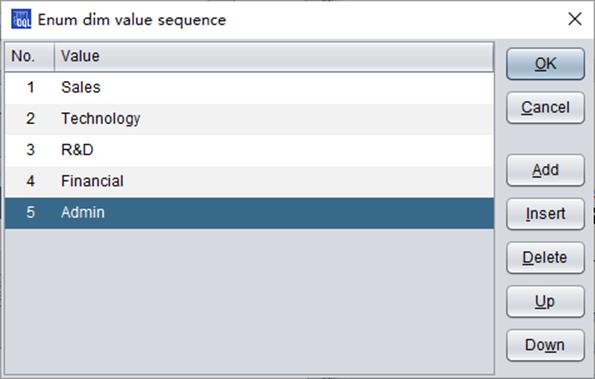
Task: Click row number 5 cell
Action: click(x=30, y=212)
